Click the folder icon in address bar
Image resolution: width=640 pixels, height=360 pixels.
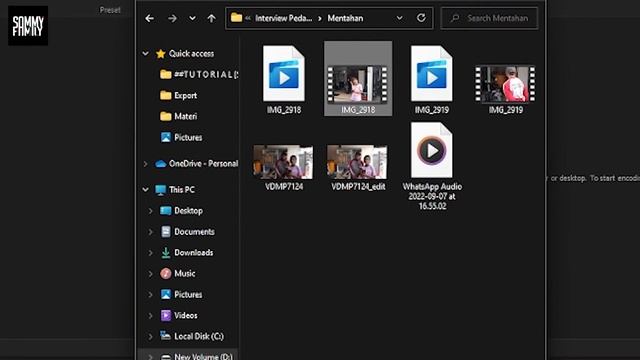(236, 18)
